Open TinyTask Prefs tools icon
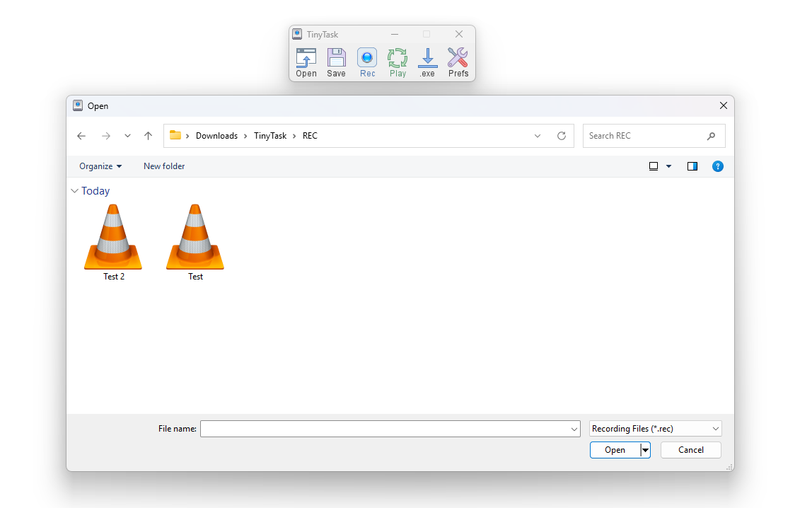This screenshot has height=508, width=812. [458, 63]
